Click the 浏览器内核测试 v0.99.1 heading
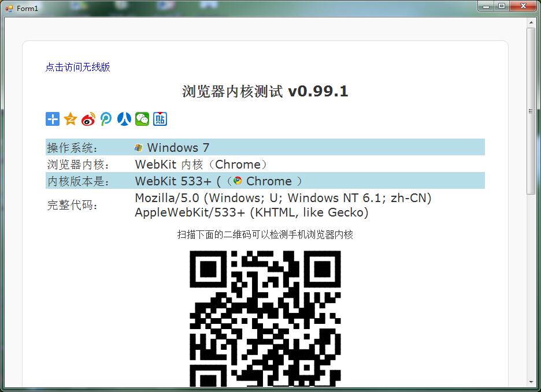 pyautogui.click(x=265, y=91)
